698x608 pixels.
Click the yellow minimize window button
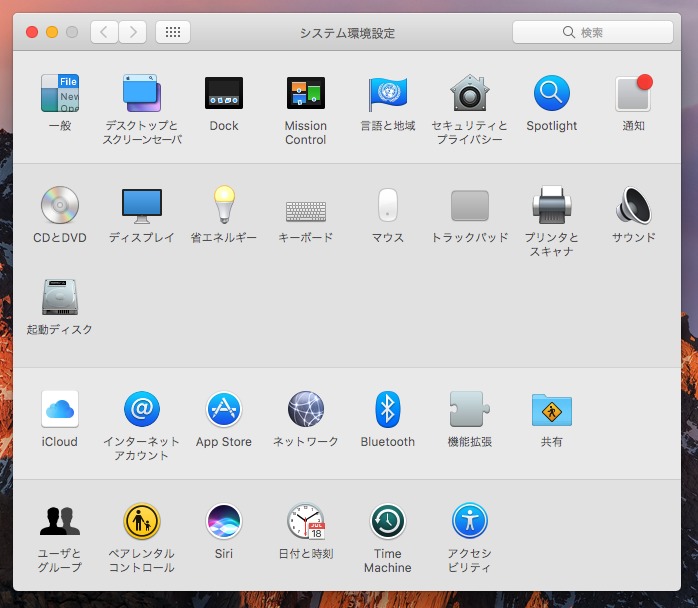click(52, 32)
